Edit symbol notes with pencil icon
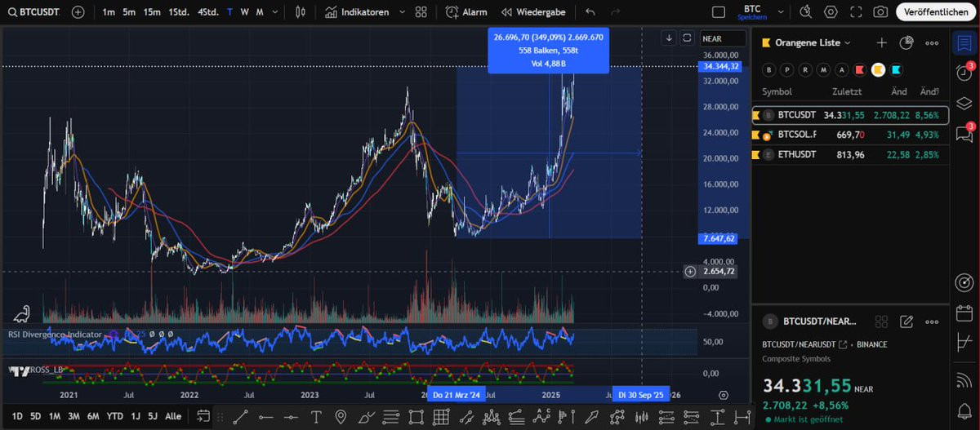The image size is (980, 430). pos(906,322)
